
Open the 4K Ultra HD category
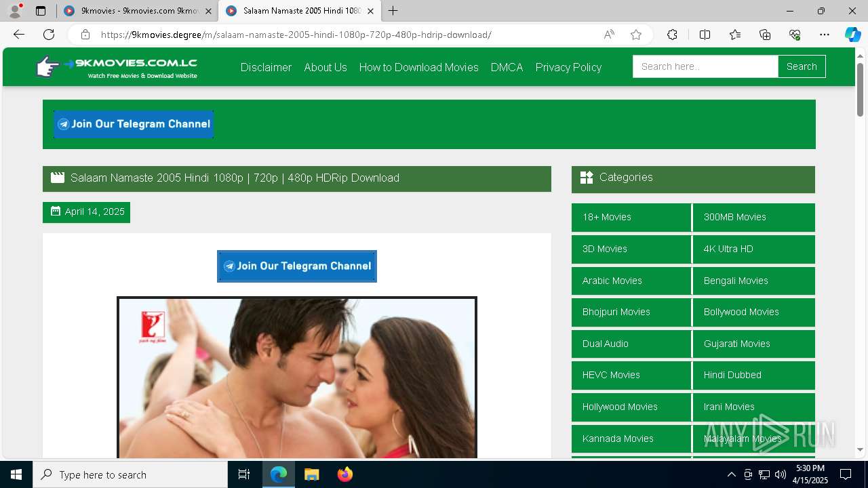(x=754, y=249)
